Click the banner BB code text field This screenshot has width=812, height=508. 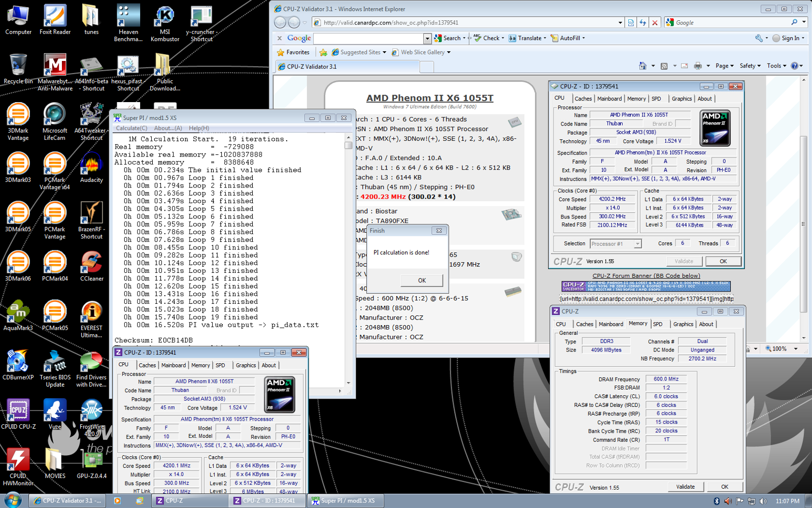[x=646, y=299]
